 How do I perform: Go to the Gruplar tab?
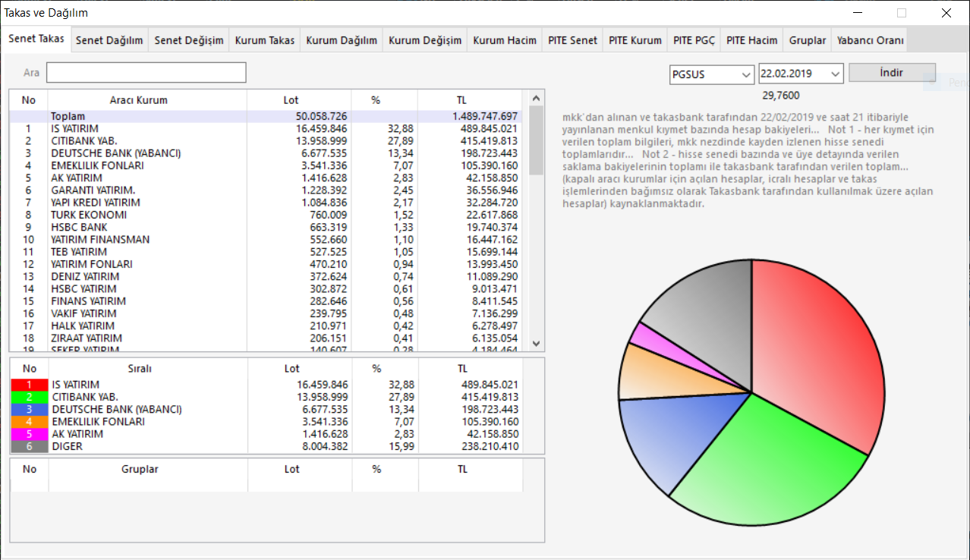pyautogui.click(x=808, y=40)
